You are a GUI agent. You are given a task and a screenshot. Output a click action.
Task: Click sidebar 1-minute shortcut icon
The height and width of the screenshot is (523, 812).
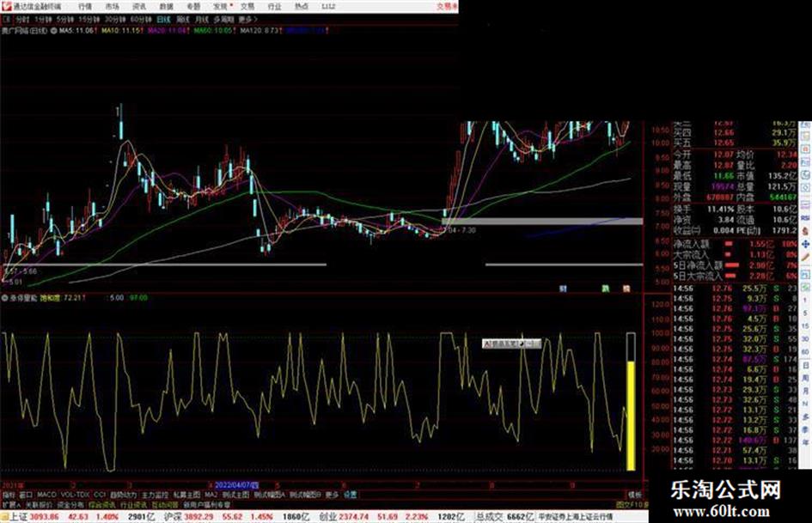tap(805, 301)
